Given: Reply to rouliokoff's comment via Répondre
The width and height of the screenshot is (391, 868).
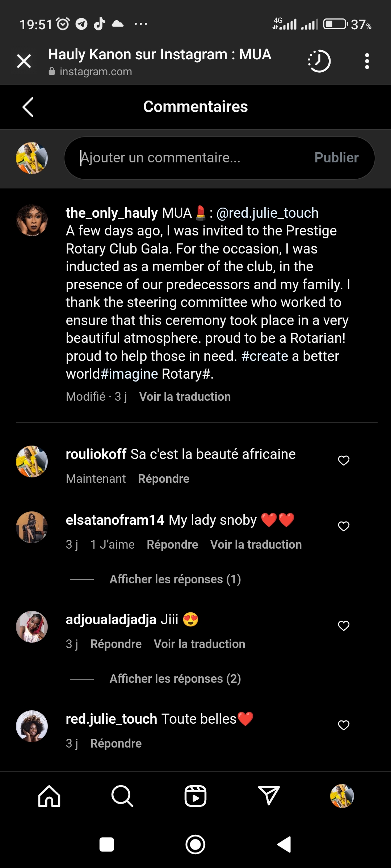Looking at the screenshot, I should pos(164,479).
